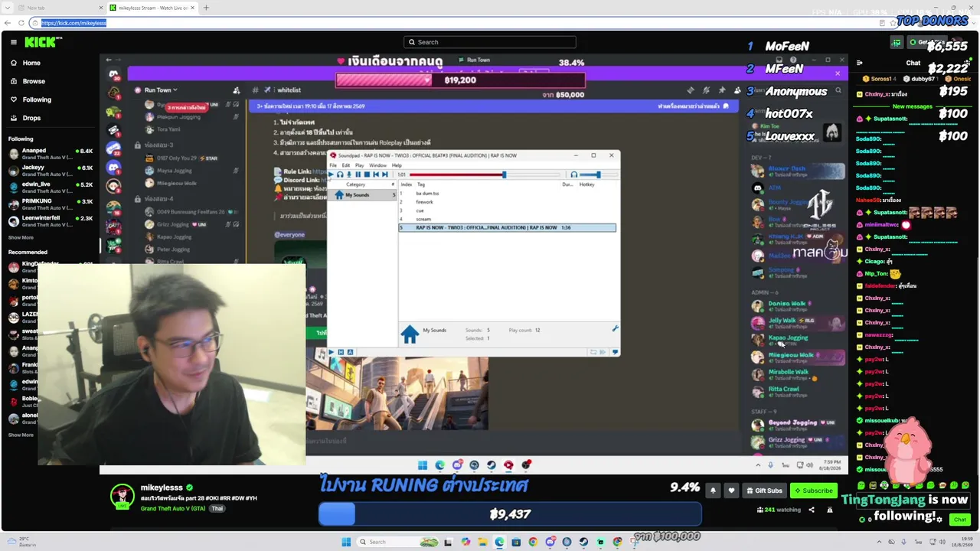Image resolution: width=980 pixels, height=551 pixels.
Task: Click the Kick search box
Action: pos(490,42)
